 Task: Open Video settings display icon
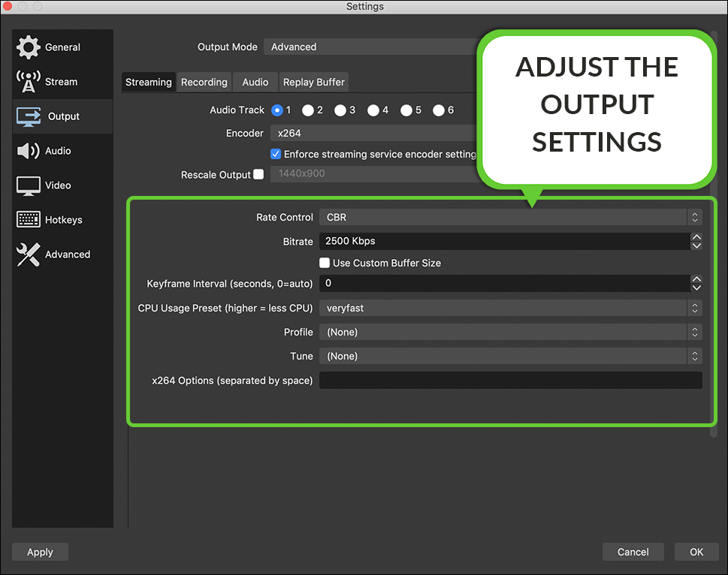click(x=29, y=185)
